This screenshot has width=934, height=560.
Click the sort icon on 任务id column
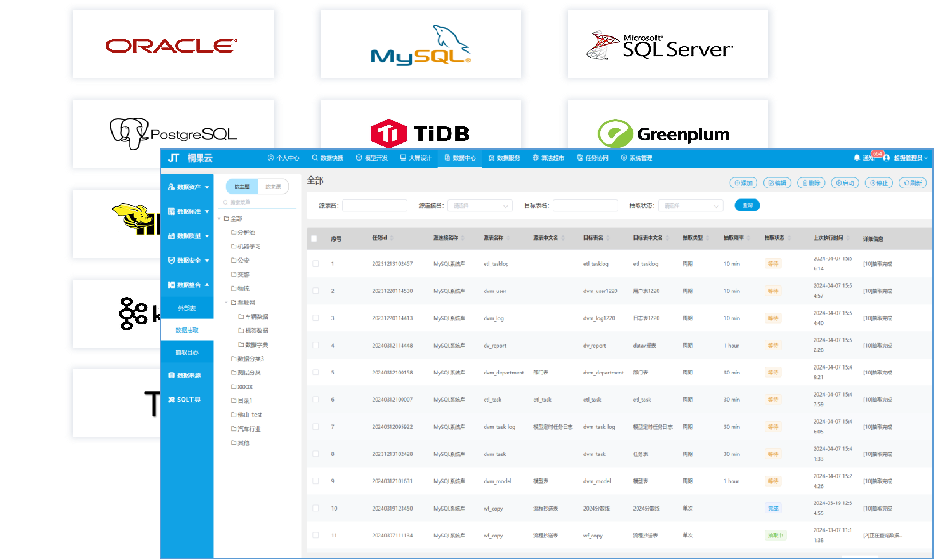point(392,238)
